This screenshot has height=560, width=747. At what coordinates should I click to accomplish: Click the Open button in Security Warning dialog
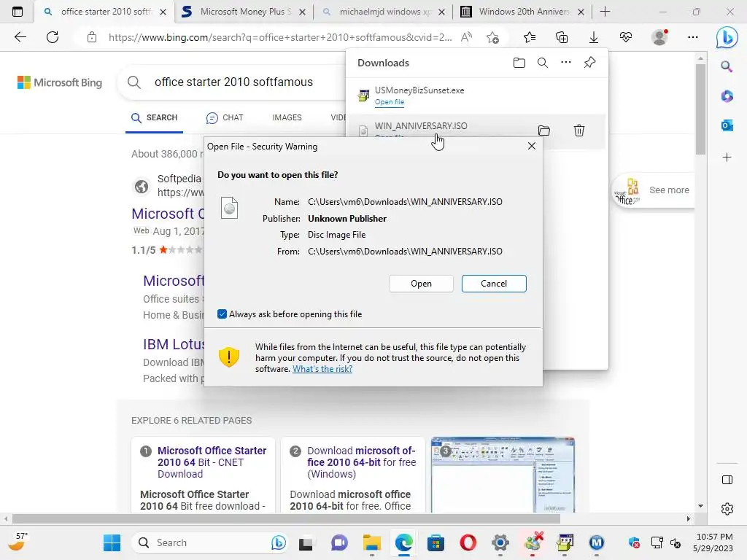point(421,284)
